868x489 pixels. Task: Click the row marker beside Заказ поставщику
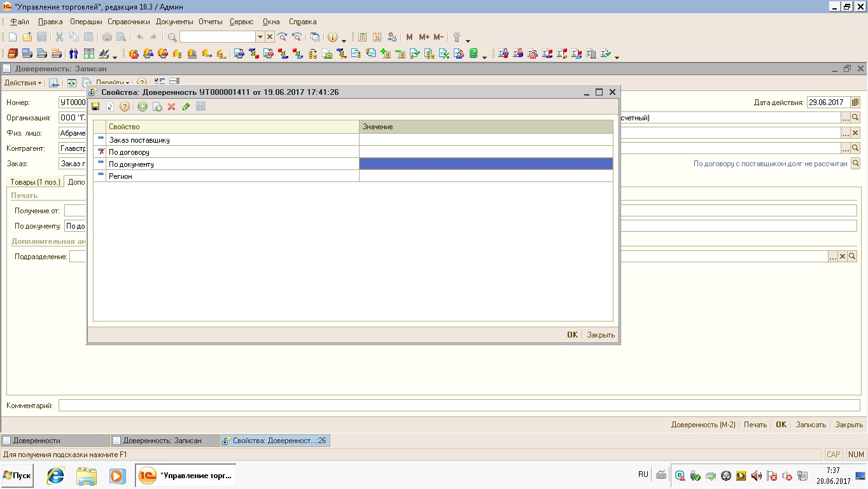[x=101, y=139]
